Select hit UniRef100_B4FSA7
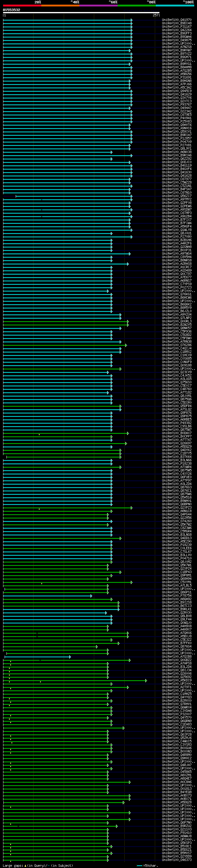This screenshot has height=868, width=197. (x=177, y=189)
